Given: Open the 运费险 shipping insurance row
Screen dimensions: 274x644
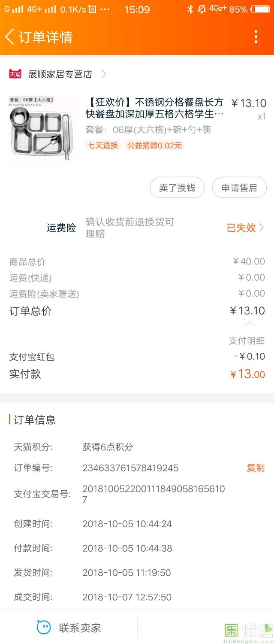Looking at the screenshot, I should pyautogui.click(x=61, y=228).
